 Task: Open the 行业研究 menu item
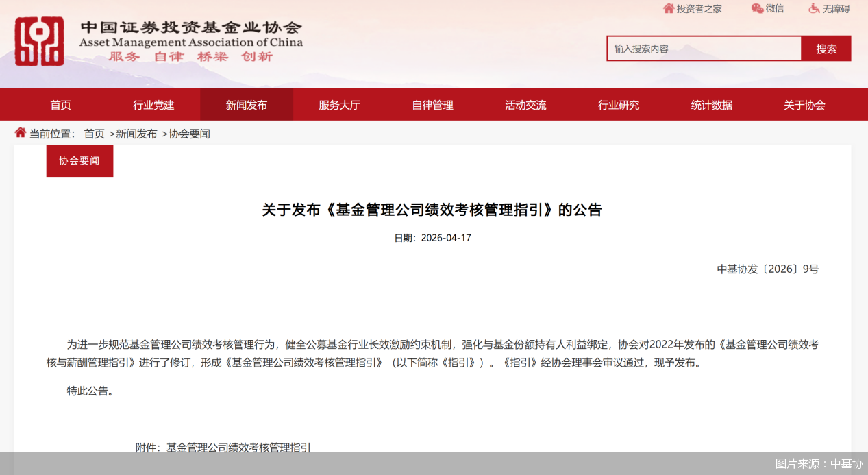click(x=619, y=104)
